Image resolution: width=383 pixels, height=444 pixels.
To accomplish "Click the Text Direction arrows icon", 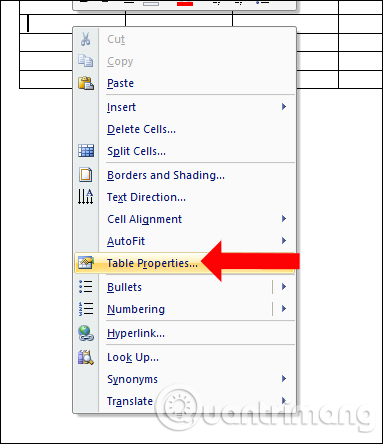I will pyautogui.click(x=85, y=197).
